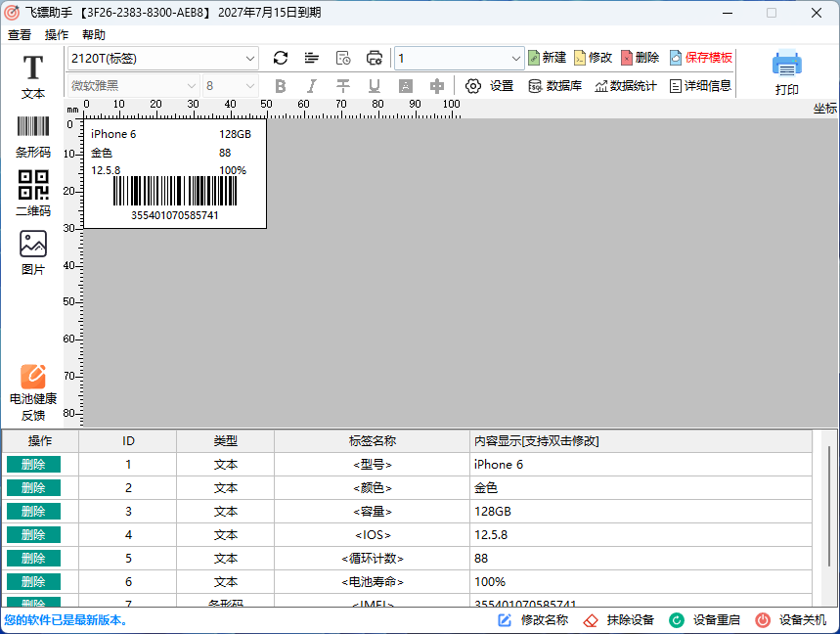Screen dimensions: 840x634
Task: Expand the font size 8 dropdown
Action: point(249,86)
